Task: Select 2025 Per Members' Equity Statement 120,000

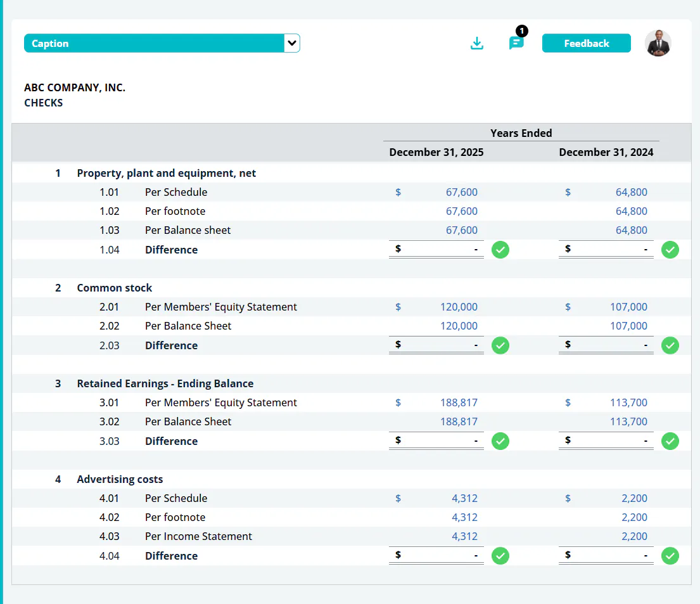Action: [459, 307]
